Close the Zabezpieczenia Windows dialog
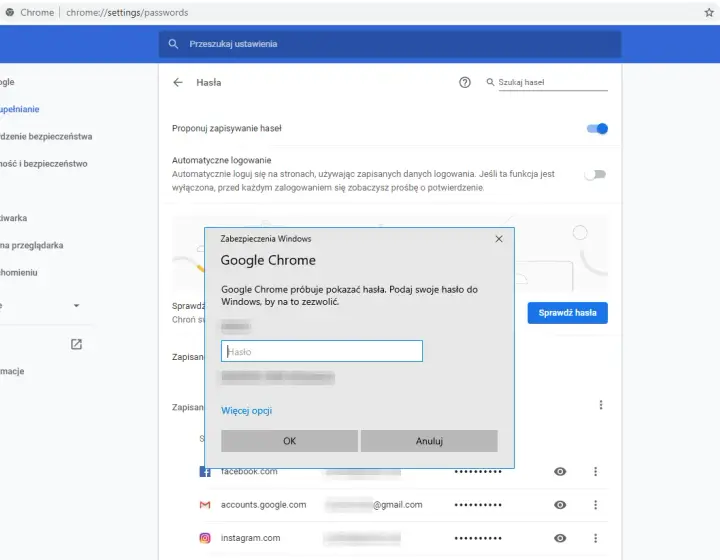720x560 pixels. click(499, 239)
